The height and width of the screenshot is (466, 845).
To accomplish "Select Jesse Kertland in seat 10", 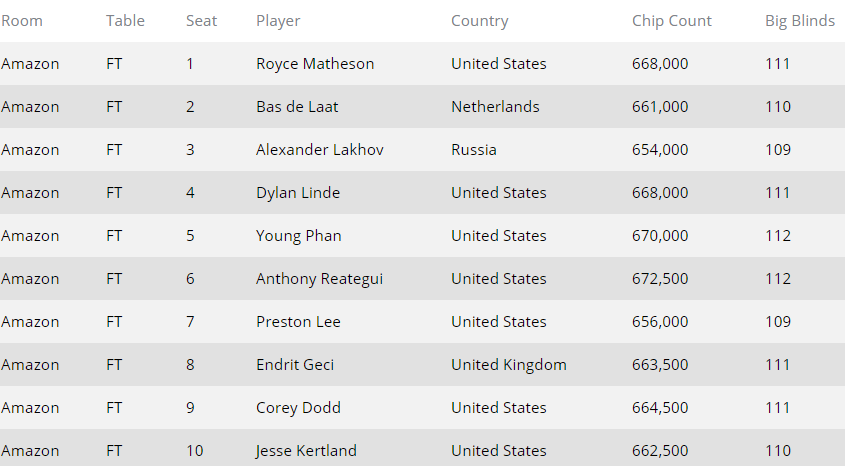I will pos(306,451).
